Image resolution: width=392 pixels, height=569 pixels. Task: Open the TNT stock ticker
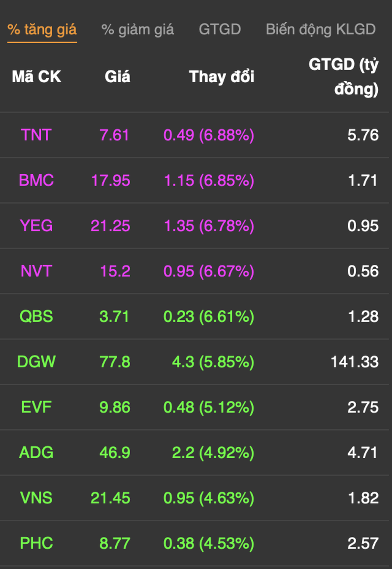36,135
